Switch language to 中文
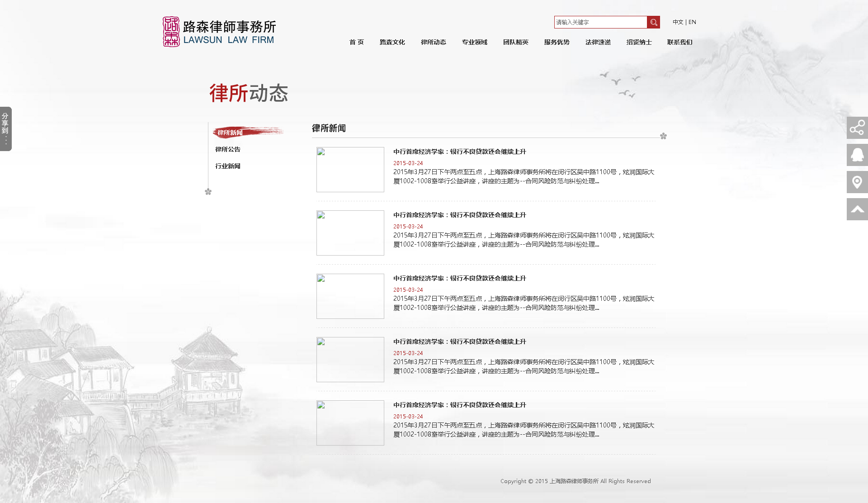The width and height of the screenshot is (868, 503). (x=678, y=22)
